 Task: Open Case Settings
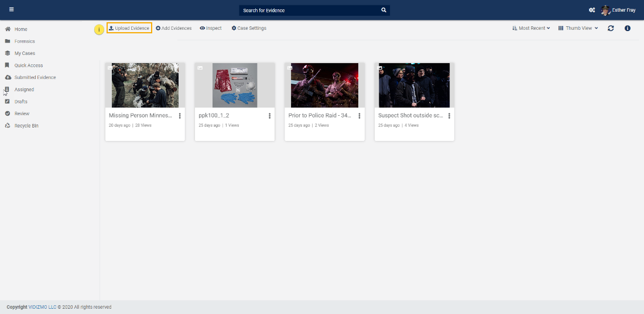[249, 28]
